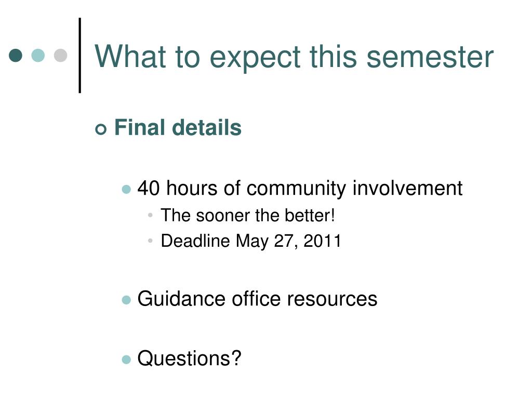Click the hollow circle bullet before Final details
The image size is (532, 399).
point(101,129)
